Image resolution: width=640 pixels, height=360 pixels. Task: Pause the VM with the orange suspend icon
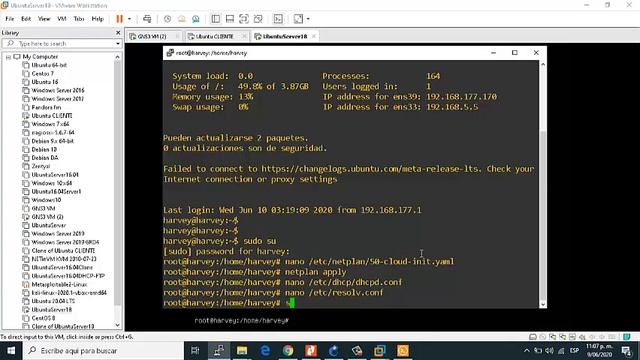click(x=119, y=19)
